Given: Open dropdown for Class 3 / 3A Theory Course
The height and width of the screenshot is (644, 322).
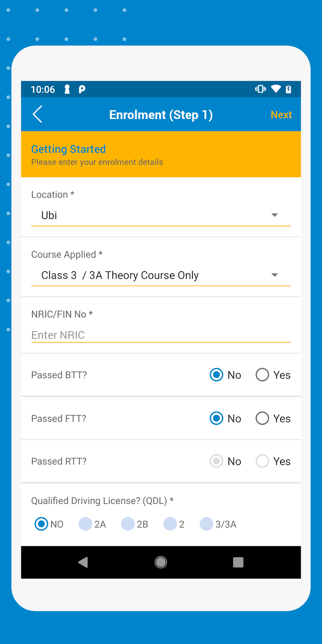Looking at the screenshot, I should click(274, 275).
